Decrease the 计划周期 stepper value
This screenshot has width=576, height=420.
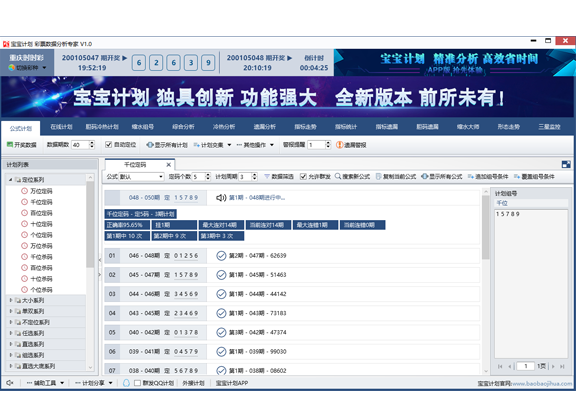point(254,179)
